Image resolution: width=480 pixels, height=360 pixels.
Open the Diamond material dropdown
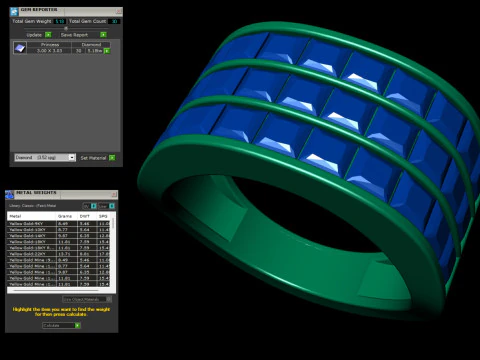(45, 157)
